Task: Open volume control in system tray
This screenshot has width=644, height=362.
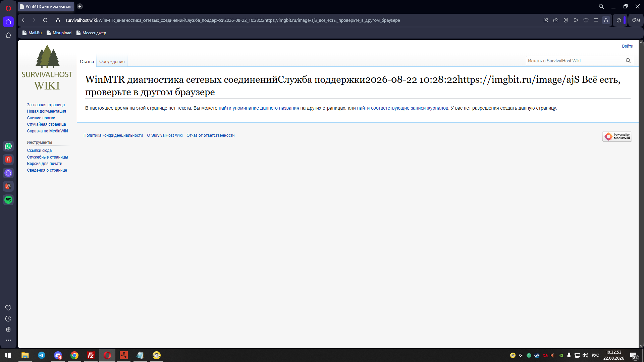Action: (x=585, y=355)
